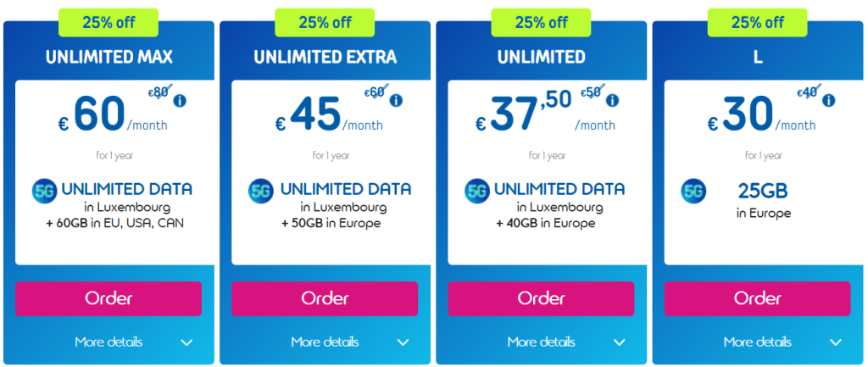868x367 pixels.
Task: Click 25% off badge above Unlimited Max
Action: 108,23
